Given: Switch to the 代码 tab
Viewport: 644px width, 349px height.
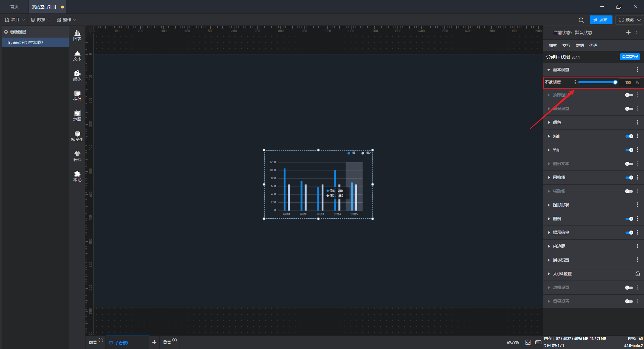Looking at the screenshot, I should [593, 46].
